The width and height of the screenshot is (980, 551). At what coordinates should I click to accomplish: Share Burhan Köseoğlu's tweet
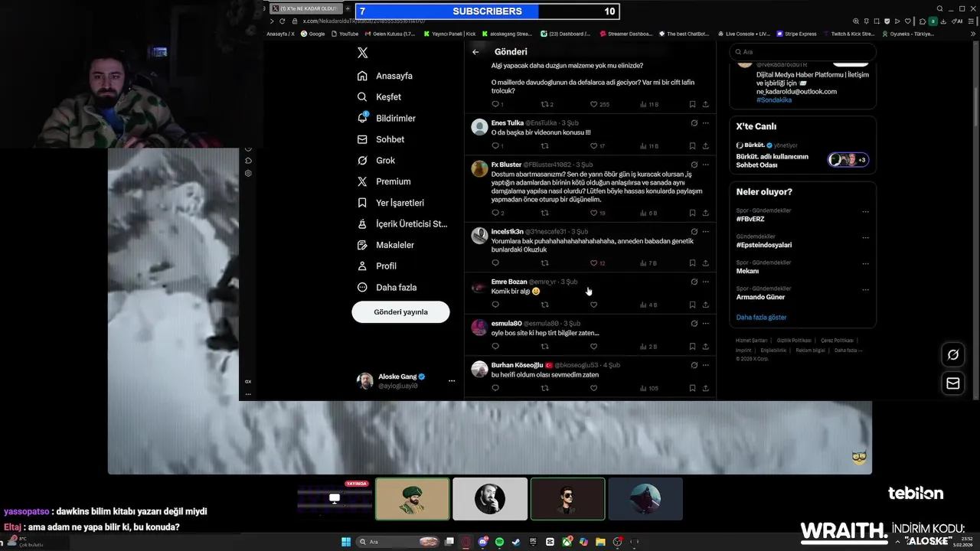point(705,388)
